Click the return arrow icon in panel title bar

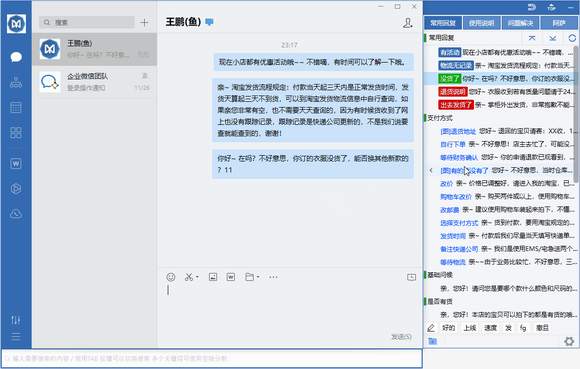tap(532, 7)
